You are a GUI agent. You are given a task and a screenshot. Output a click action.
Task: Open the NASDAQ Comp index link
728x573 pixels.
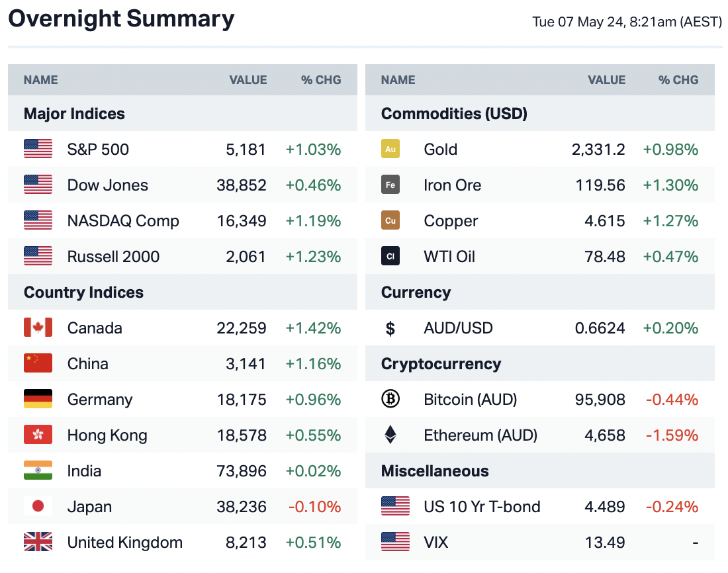(x=123, y=221)
